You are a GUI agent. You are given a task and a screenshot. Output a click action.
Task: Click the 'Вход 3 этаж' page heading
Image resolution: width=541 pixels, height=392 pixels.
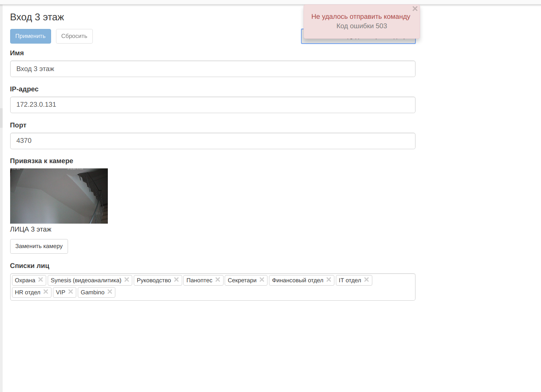click(37, 17)
